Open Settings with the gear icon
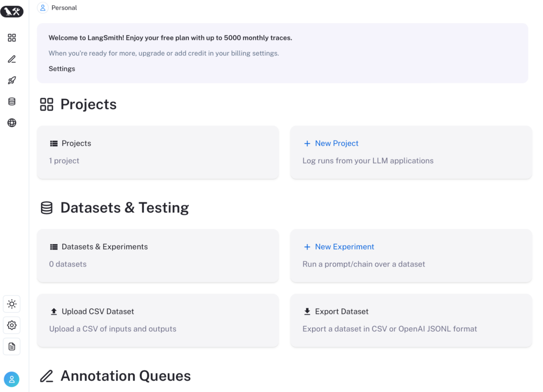The height and width of the screenshot is (392, 543). coord(12,325)
